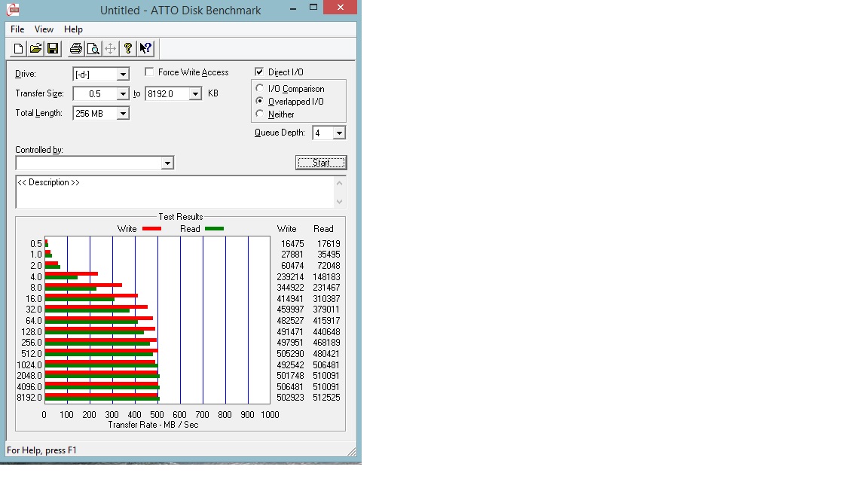Image resolution: width=868 pixels, height=488 pixels.
Task: Open the Help menu
Action: 73,29
